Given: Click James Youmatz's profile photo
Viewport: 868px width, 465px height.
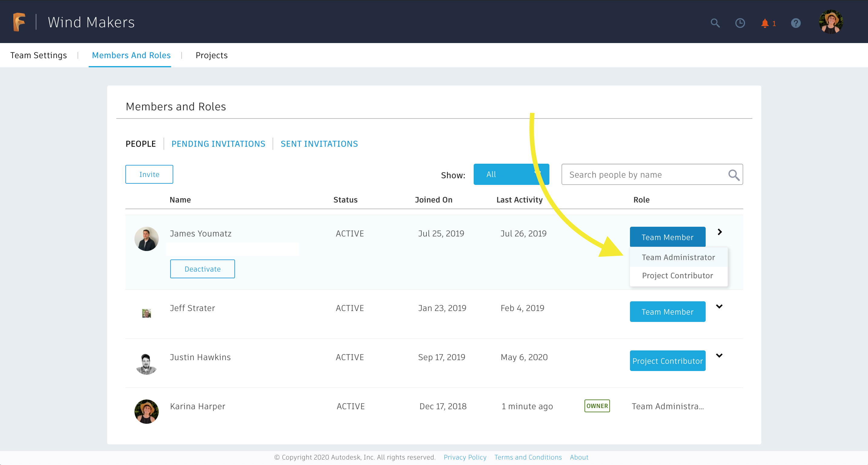Looking at the screenshot, I should click(x=146, y=239).
